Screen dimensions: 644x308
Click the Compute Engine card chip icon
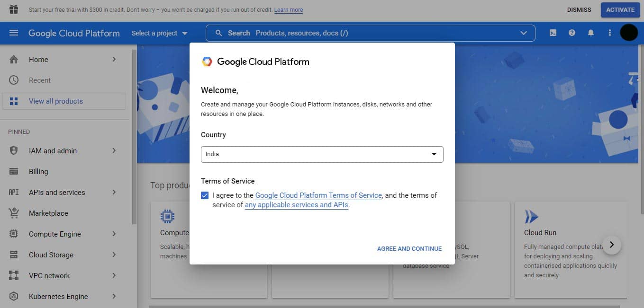[x=167, y=217]
